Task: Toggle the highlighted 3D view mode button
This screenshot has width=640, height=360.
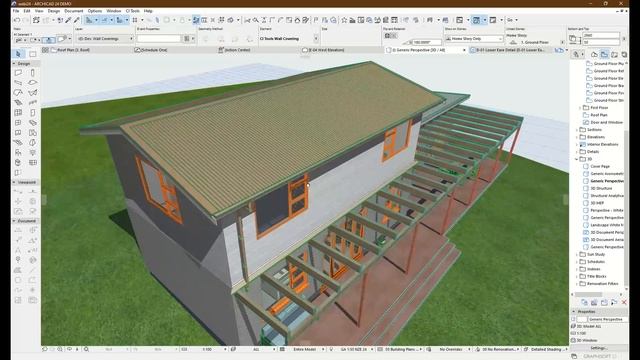Action: point(476,20)
